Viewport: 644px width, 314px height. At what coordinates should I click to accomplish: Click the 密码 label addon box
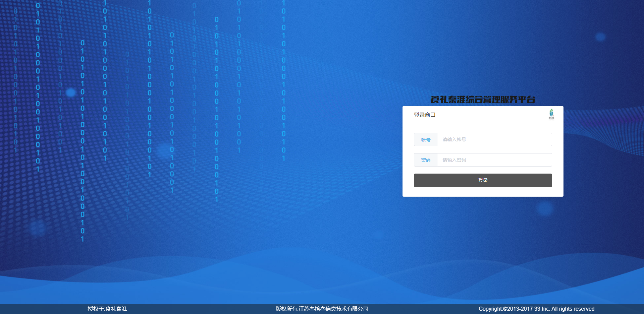pos(426,160)
